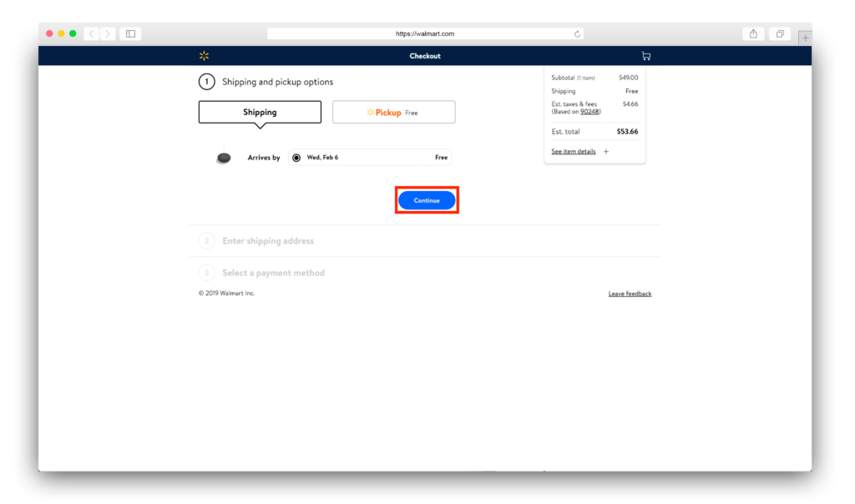Click the Enter shipping address step
The height and width of the screenshot is (504, 855).
coord(268,241)
